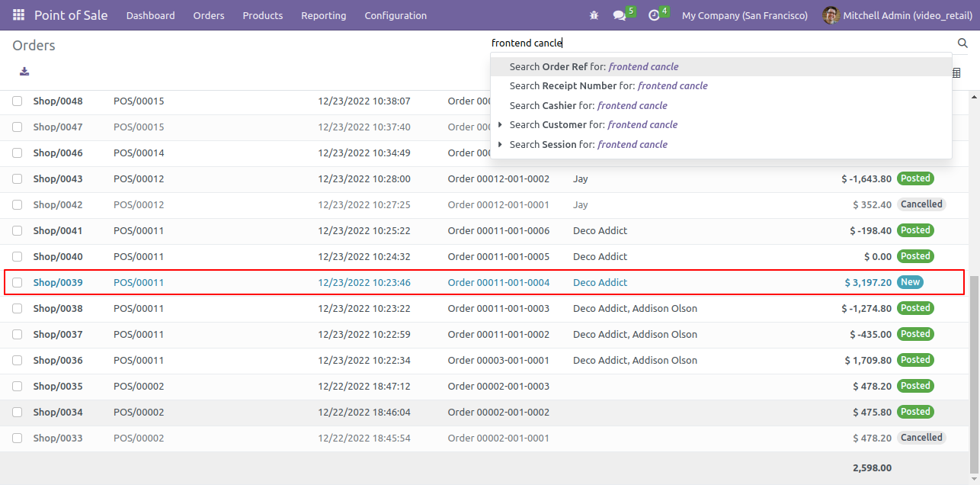Click Shop/0038 order reference
Image resolution: width=980 pixels, height=485 pixels.
[58, 309]
